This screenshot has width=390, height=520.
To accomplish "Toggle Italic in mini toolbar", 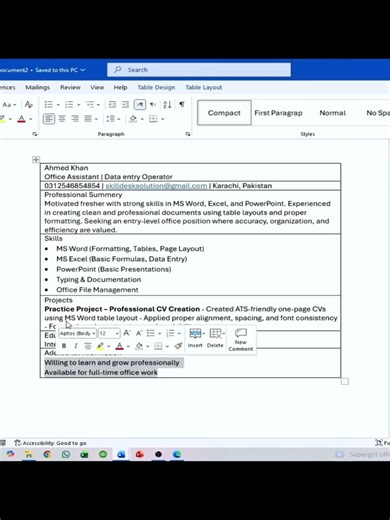I will [x=76, y=346].
